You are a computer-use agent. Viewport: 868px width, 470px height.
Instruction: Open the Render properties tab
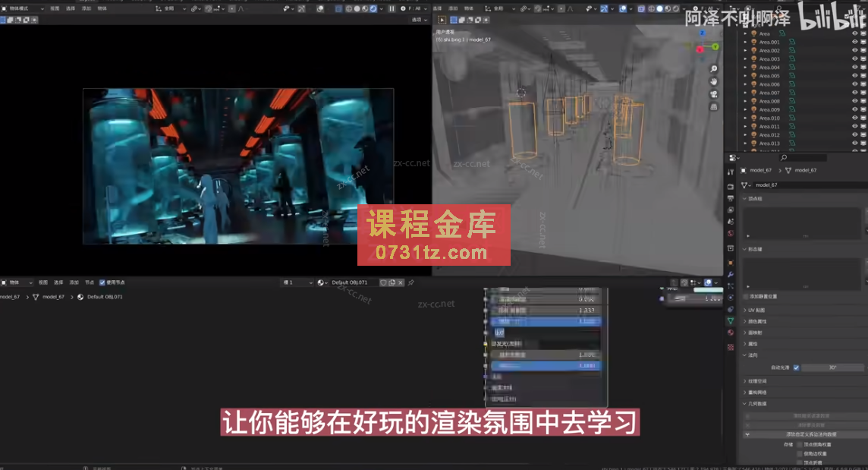click(x=731, y=187)
